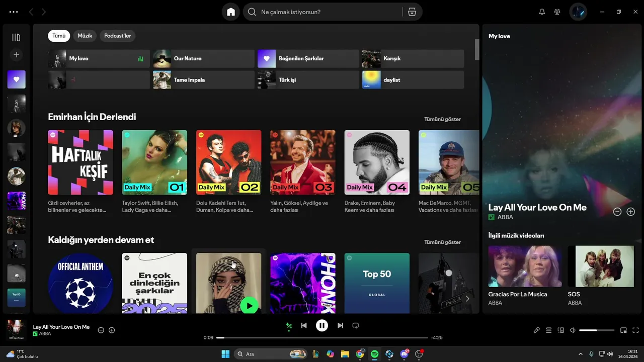The width and height of the screenshot is (644, 362).
Task: Open the Top 50 Global card
Action: click(x=377, y=283)
